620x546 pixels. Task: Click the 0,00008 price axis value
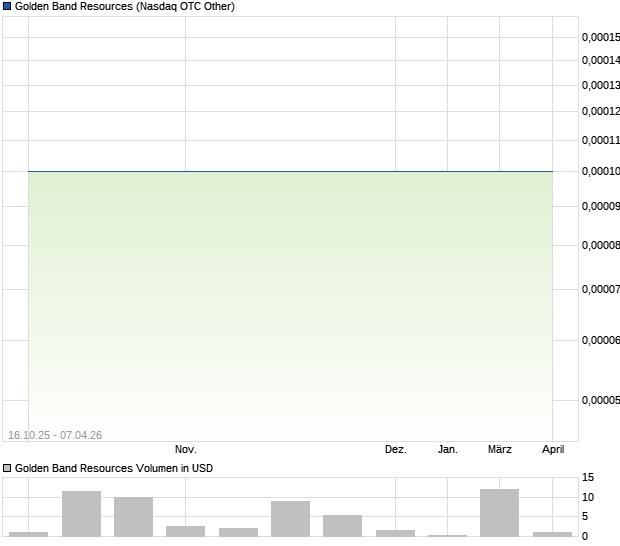click(601, 245)
